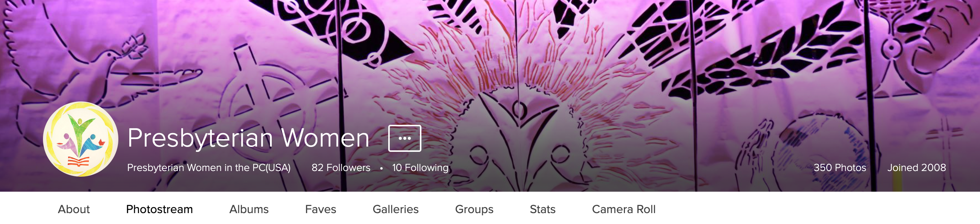Click the 350 Photos count
Screen dimensions: 980x224
(x=840, y=167)
